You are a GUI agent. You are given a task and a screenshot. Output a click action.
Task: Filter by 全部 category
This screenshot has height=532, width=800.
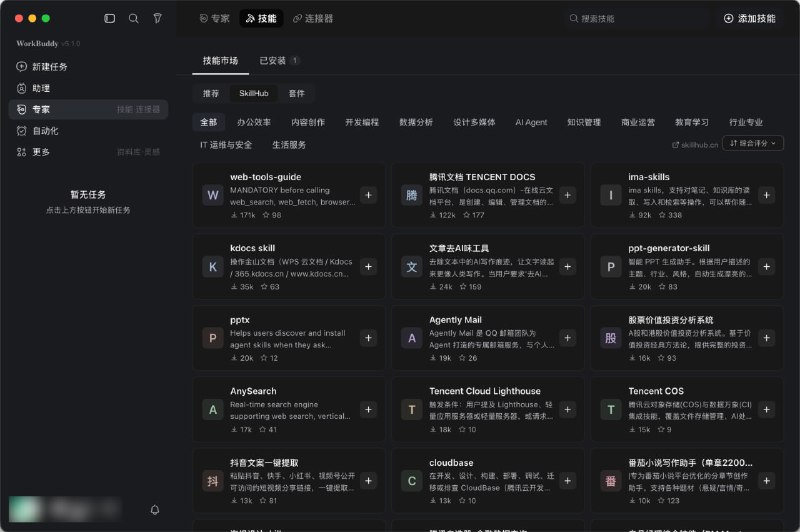click(208, 122)
